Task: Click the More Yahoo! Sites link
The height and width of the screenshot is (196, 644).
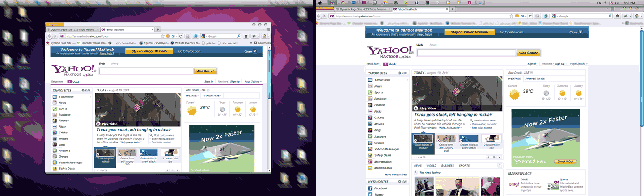Action: pyautogui.click(x=395, y=175)
